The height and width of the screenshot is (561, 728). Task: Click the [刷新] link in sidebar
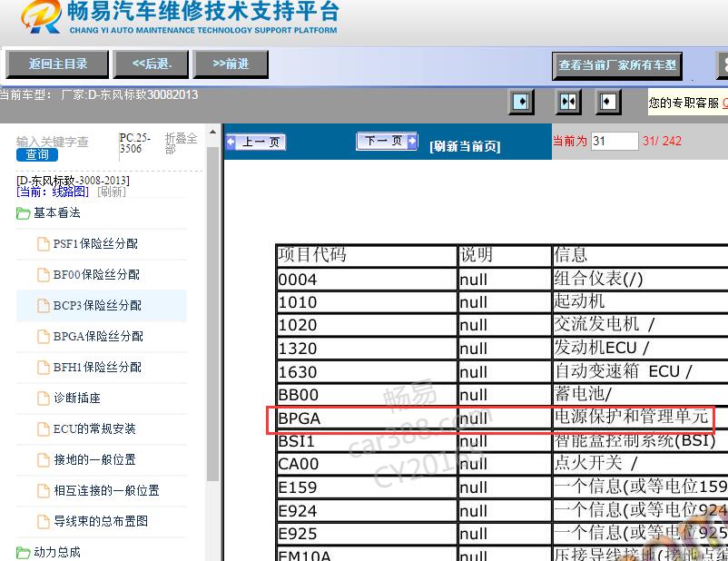coord(112,192)
